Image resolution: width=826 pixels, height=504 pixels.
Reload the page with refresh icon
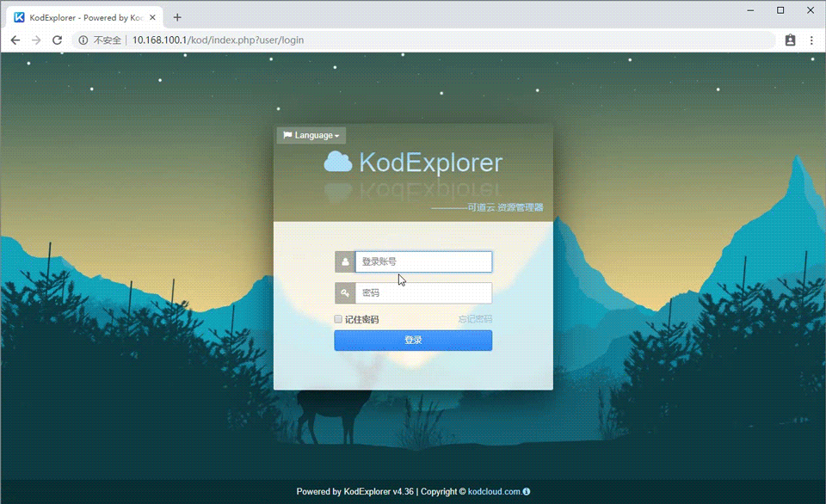[x=57, y=40]
